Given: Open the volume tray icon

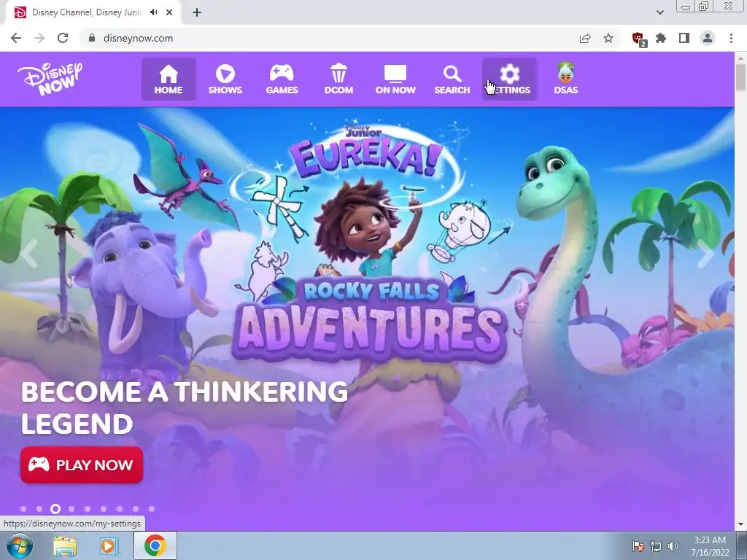Looking at the screenshot, I should 673,546.
